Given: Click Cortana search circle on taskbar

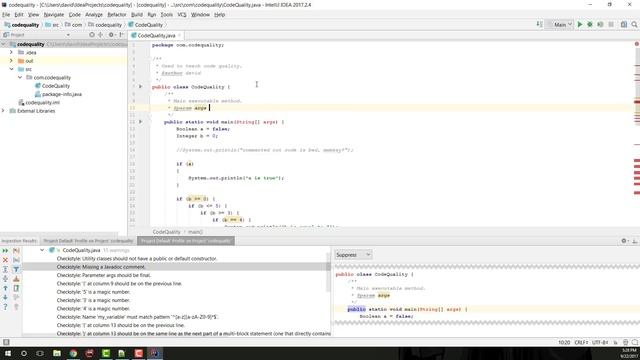Looking at the screenshot, I should (x=24, y=353).
